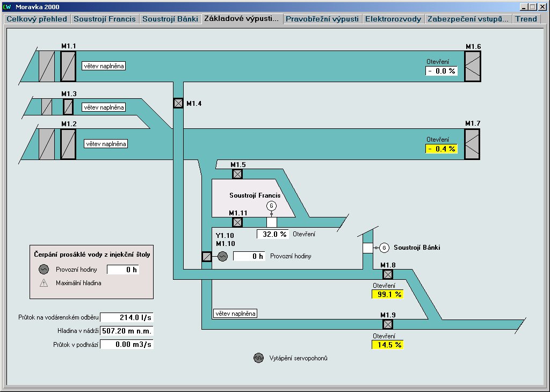This screenshot has height=392, width=550.
Task: Click the M1.3 gate symbol
Action: click(x=68, y=107)
